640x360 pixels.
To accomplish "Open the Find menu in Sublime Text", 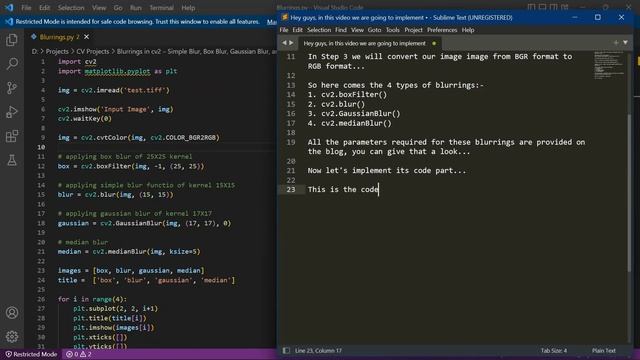I will click(x=341, y=30).
